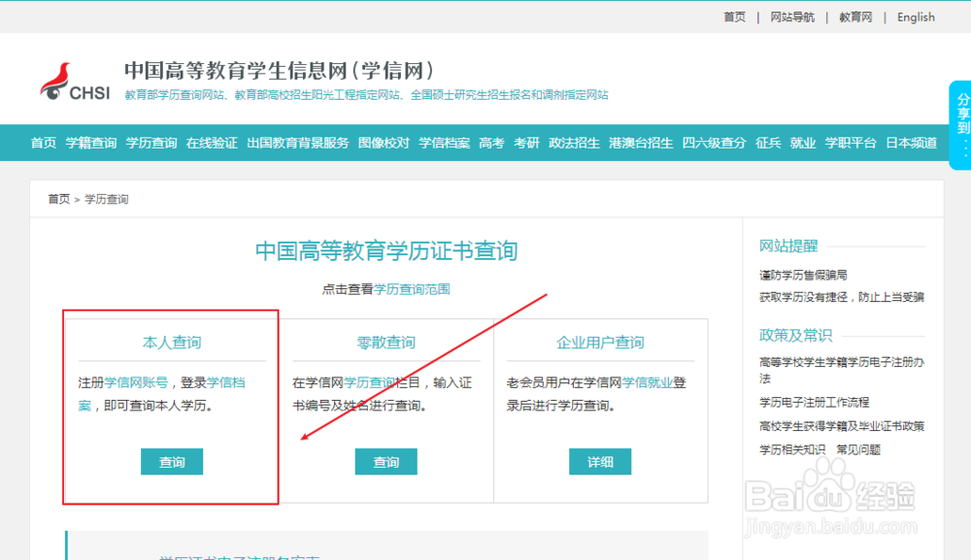971x560 pixels.
Task: Click the CHSI logo
Action: click(75, 82)
